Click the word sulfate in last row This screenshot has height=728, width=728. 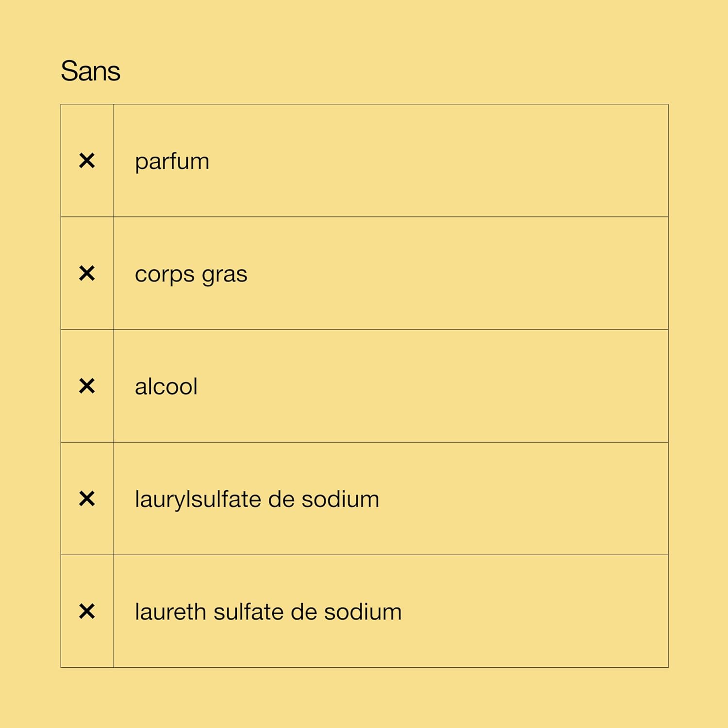pyautogui.click(x=248, y=612)
